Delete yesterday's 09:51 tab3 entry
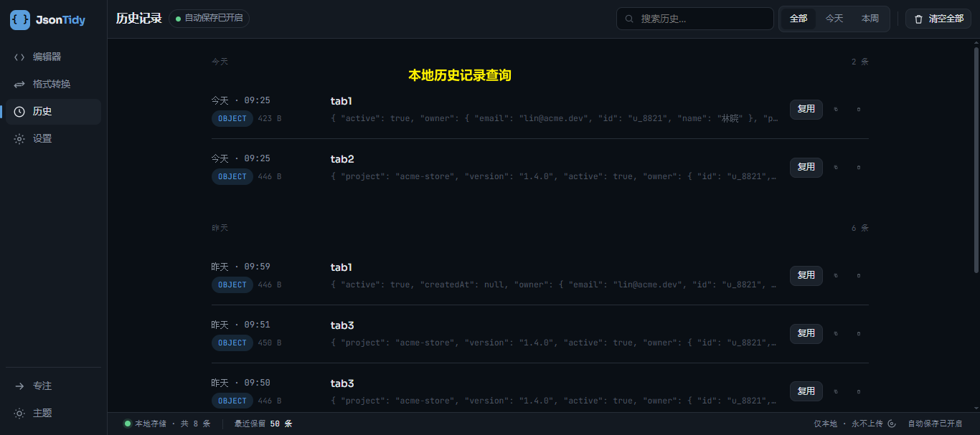This screenshot has width=980, height=435. pos(859,333)
